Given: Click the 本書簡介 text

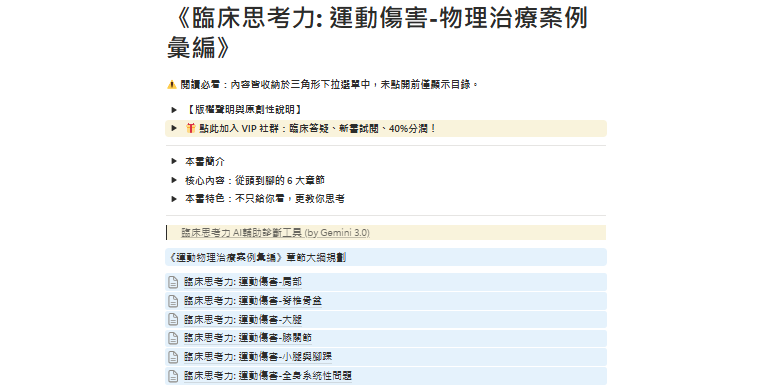Looking at the screenshot, I should 205,161.
